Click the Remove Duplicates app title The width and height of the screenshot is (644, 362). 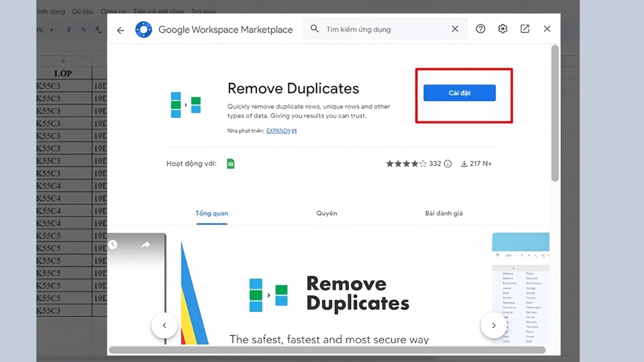(x=294, y=88)
